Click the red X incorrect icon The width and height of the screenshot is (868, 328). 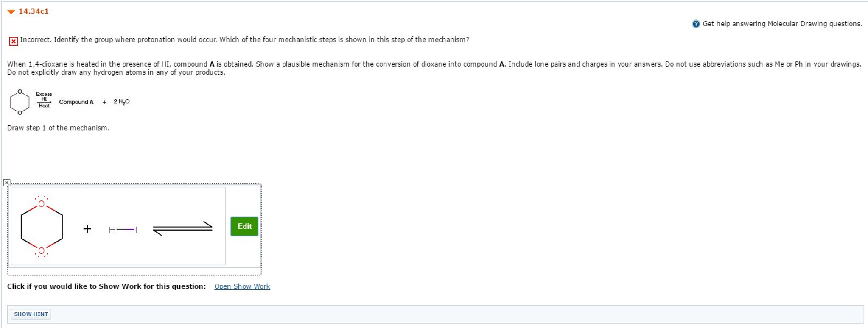(x=14, y=41)
